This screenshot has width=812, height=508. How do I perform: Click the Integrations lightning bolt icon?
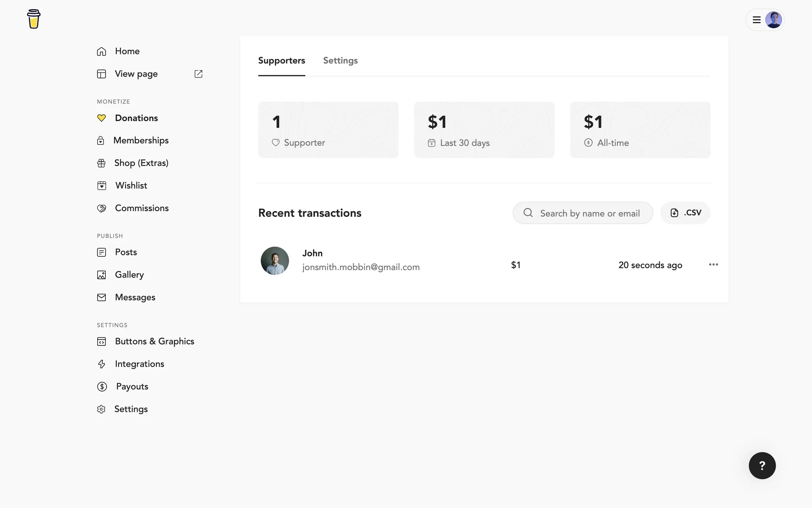click(x=101, y=364)
